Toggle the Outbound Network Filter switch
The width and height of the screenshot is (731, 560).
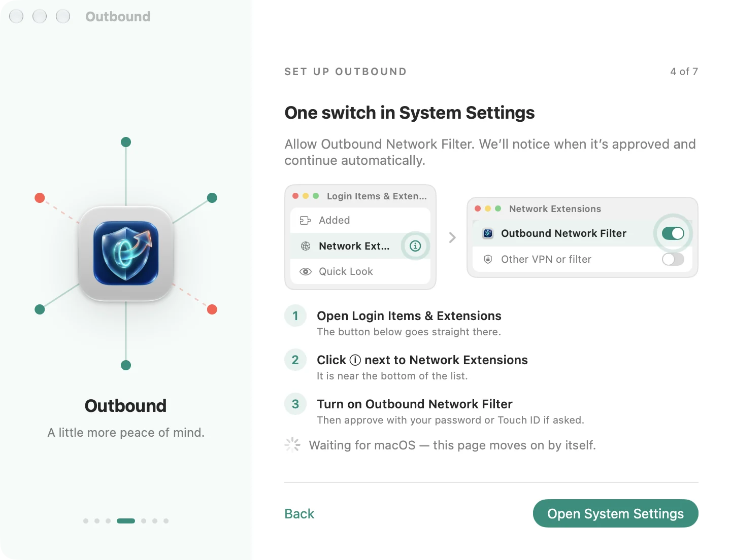pyautogui.click(x=673, y=233)
